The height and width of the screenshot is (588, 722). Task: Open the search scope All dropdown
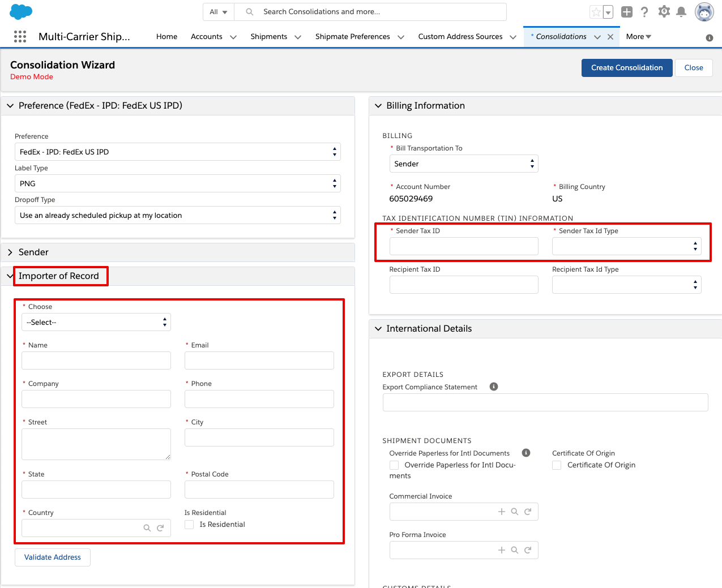pyautogui.click(x=219, y=12)
